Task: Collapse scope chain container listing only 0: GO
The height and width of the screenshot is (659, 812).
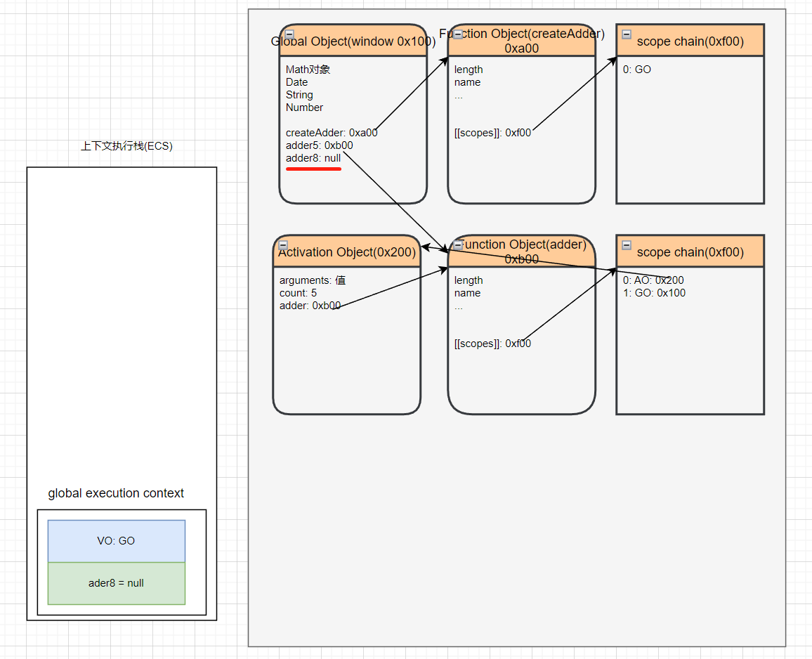Action: click(x=626, y=34)
